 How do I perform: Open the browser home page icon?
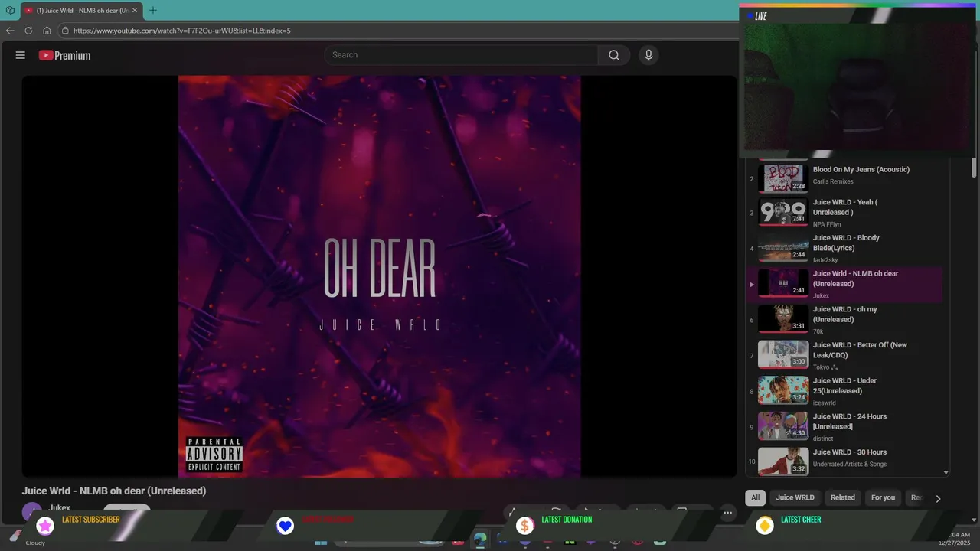point(47,31)
